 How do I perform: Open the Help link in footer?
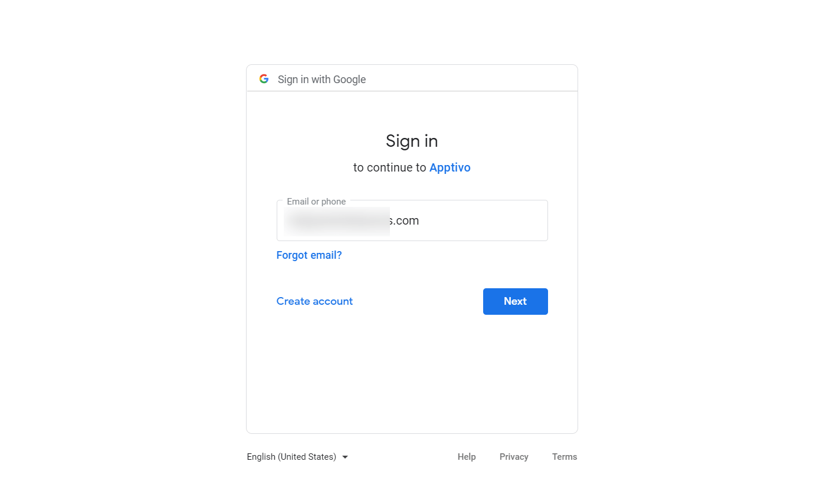pyautogui.click(x=467, y=457)
